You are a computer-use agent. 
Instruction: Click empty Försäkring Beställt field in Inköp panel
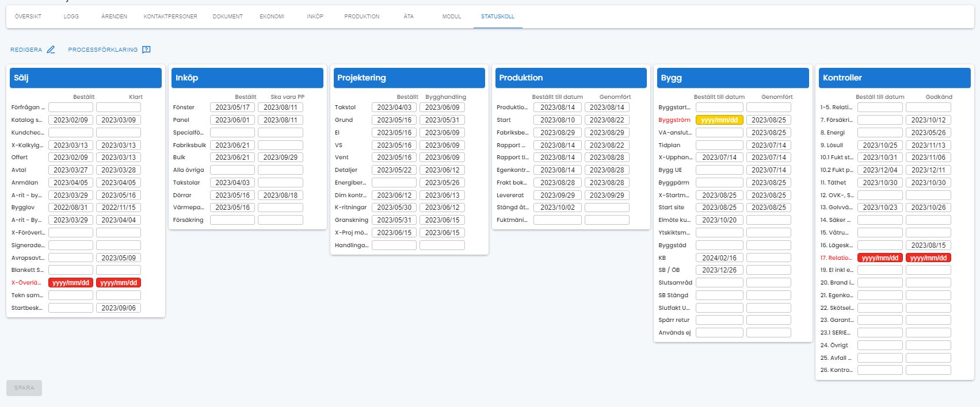point(232,220)
